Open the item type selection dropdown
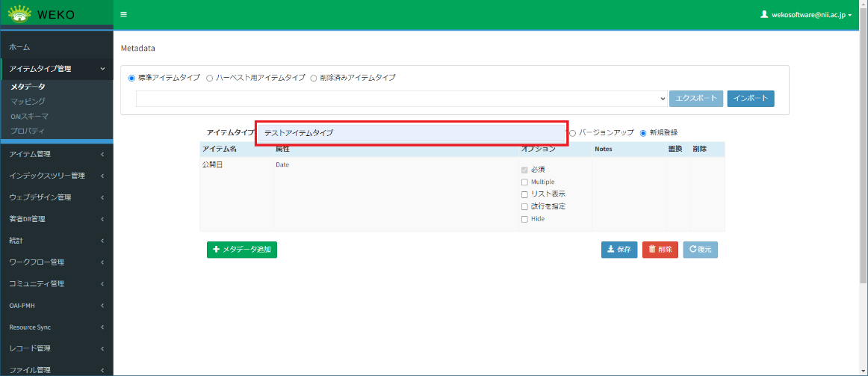Viewport: 868px width, 376px height. [402, 99]
